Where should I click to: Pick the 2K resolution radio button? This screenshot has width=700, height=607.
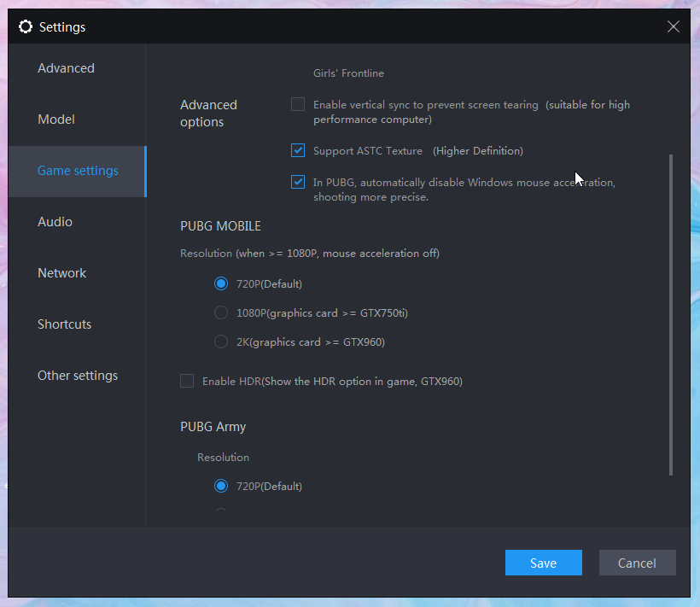(x=221, y=341)
